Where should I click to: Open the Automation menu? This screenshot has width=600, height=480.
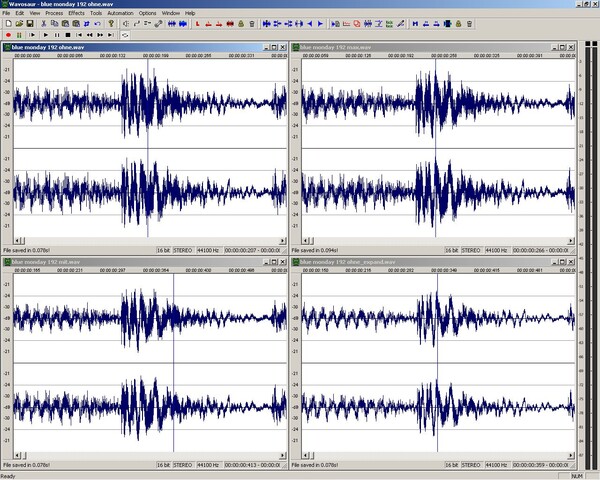(x=120, y=13)
